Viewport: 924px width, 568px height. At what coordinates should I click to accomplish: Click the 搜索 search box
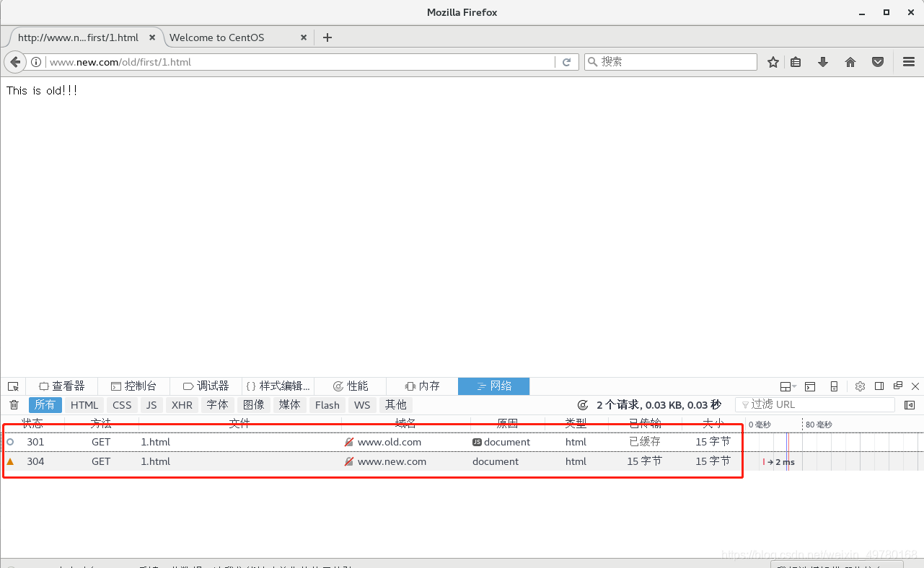pyautogui.click(x=670, y=62)
